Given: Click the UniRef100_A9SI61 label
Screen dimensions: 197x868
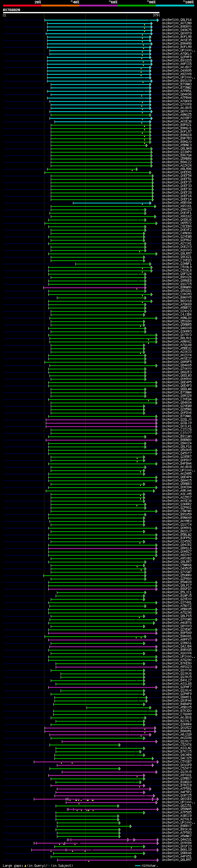Looking at the screenshot, I should [x=177, y=206].
